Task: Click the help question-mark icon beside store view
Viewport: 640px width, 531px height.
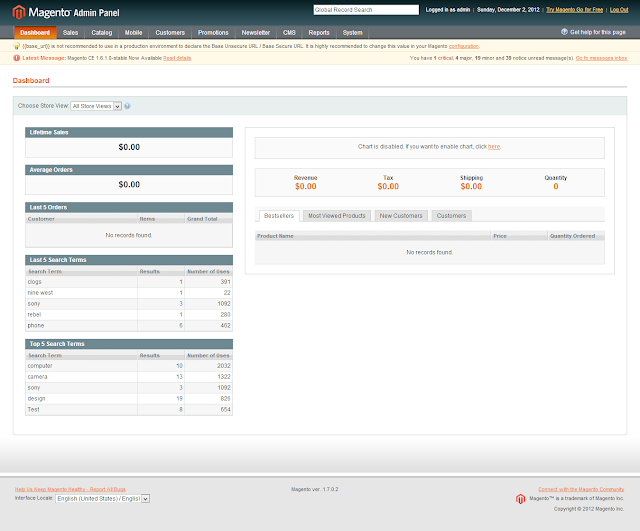Action: tap(127, 106)
